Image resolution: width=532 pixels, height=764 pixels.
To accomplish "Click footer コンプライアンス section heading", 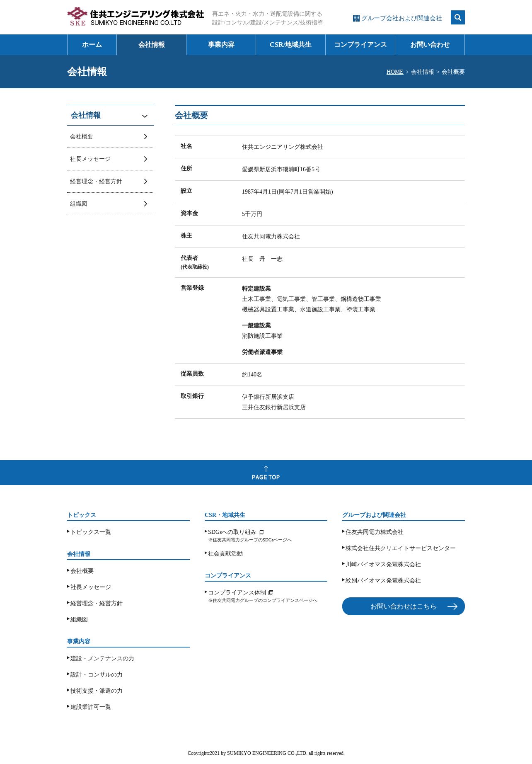I will [x=228, y=575].
